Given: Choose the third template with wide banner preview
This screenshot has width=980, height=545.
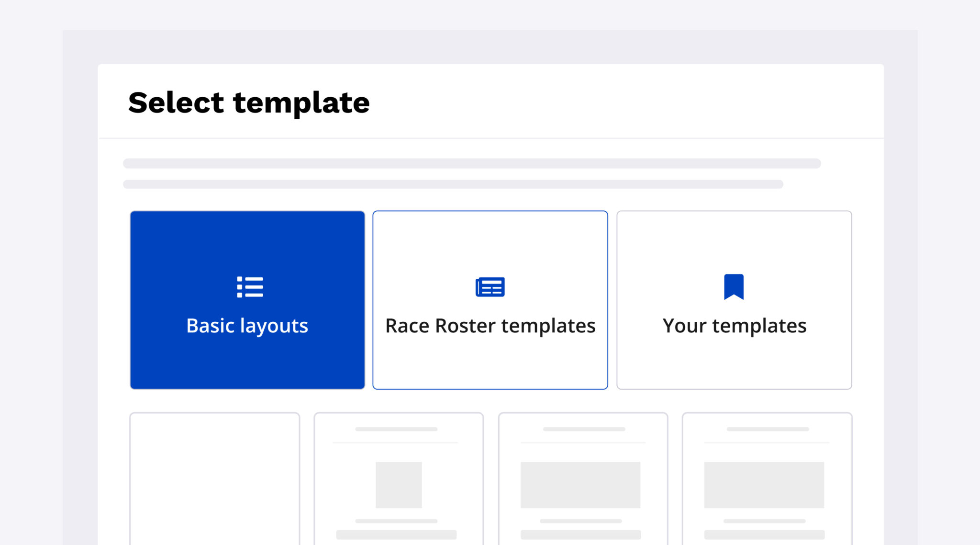Looking at the screenshot, I should 583,479.
